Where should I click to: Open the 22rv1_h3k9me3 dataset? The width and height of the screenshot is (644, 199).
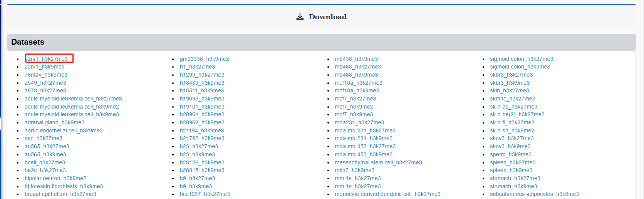click(x=45, y=67)
